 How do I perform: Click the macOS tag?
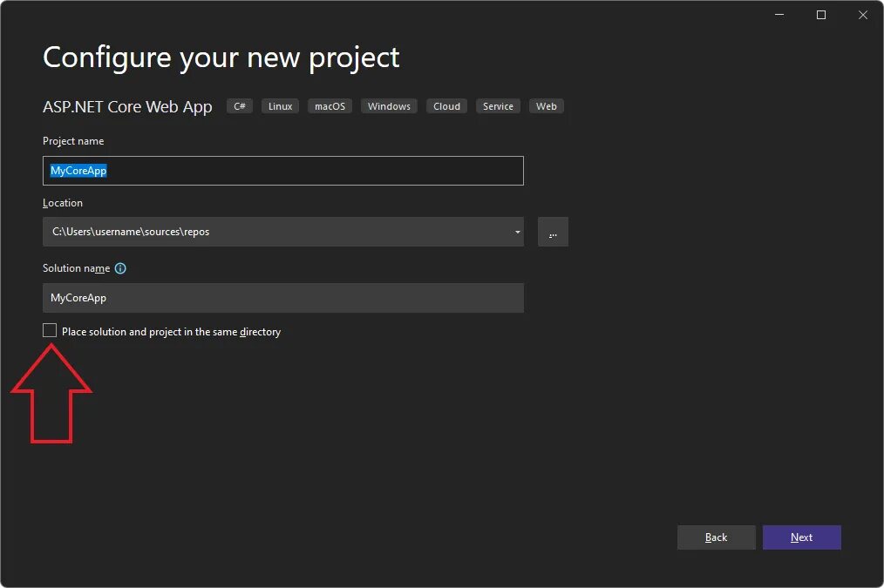[x=330, y=106]
